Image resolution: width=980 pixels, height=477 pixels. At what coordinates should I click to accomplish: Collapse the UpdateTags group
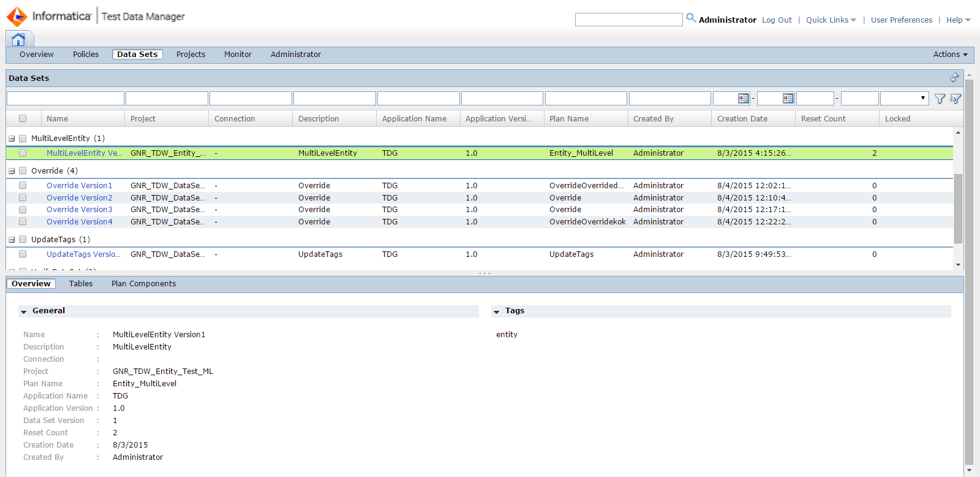(12, 240)
